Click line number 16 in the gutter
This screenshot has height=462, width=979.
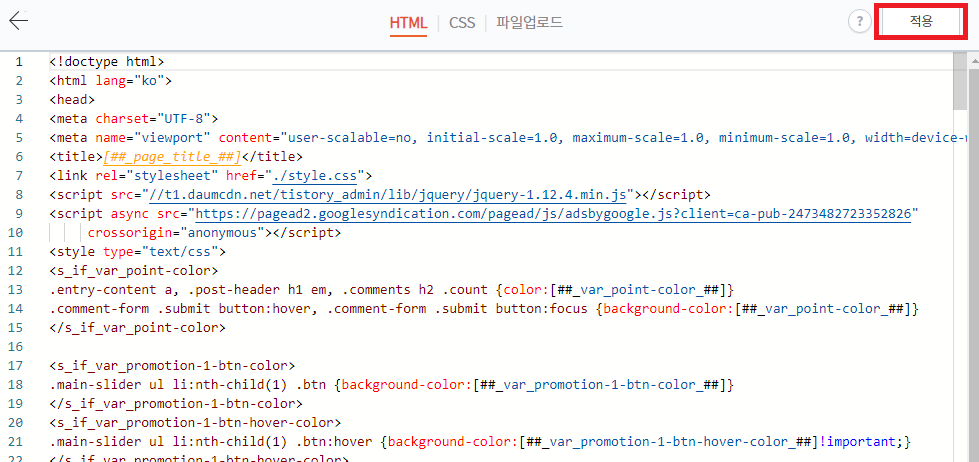tap(16, 346)
